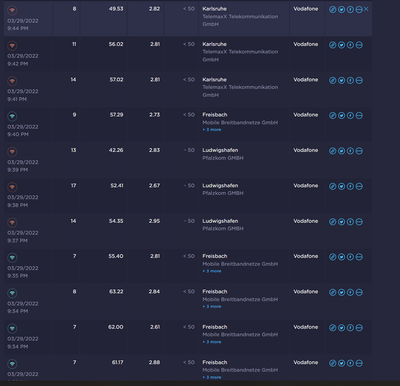Image resolution: width=400 pixels, height=386 pixels.
Task: Select the 57.29 download speed value
Action: tap(116, 115)
